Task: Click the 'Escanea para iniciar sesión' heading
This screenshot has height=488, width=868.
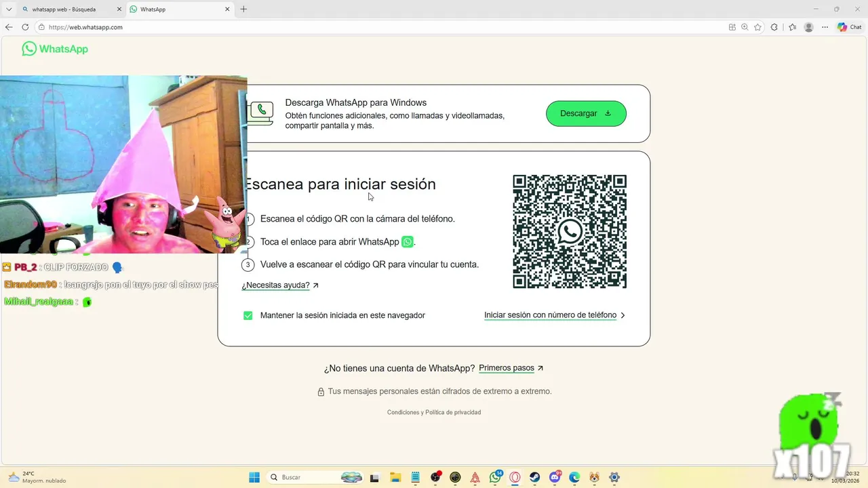Action: pos(340,184)
